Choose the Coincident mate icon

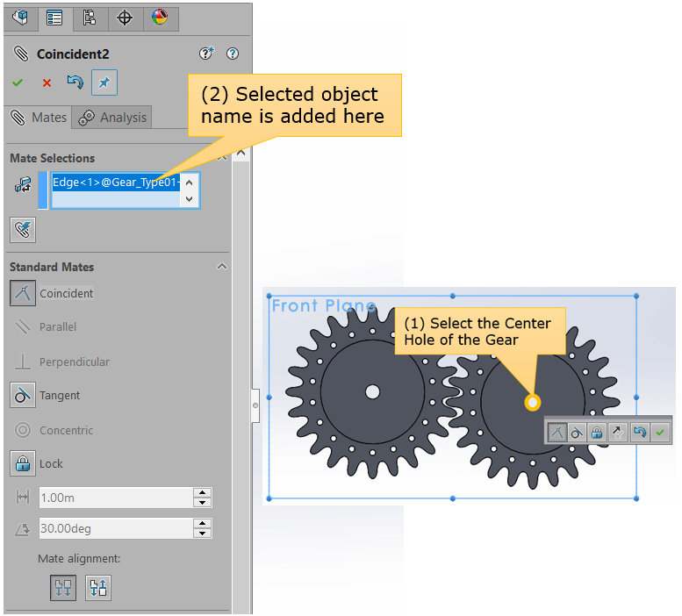[x=23, y=293]
